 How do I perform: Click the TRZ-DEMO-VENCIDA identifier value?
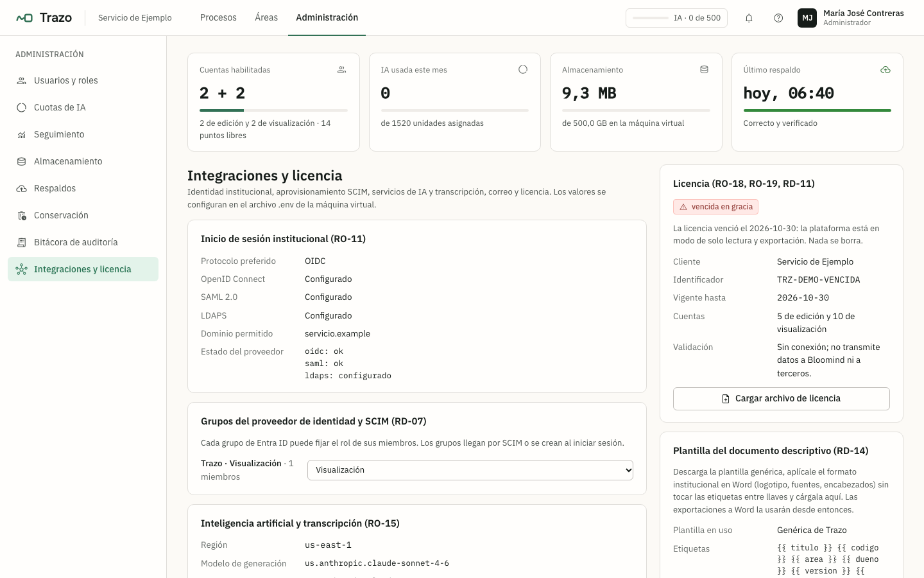[819, 280]
